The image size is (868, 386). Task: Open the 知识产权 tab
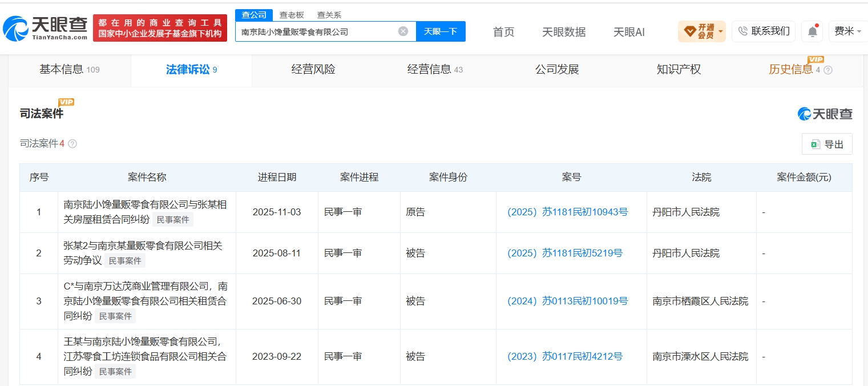tap(679, 70)
